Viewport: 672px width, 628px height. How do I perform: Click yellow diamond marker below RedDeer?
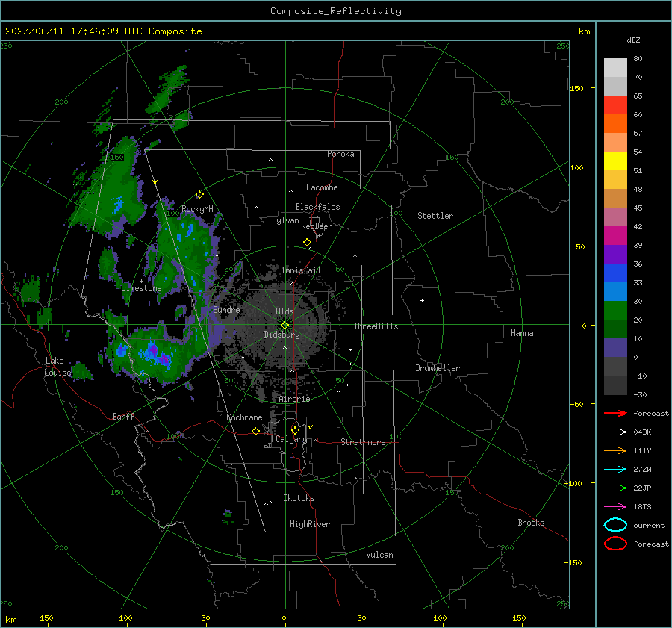coord(307,243)
